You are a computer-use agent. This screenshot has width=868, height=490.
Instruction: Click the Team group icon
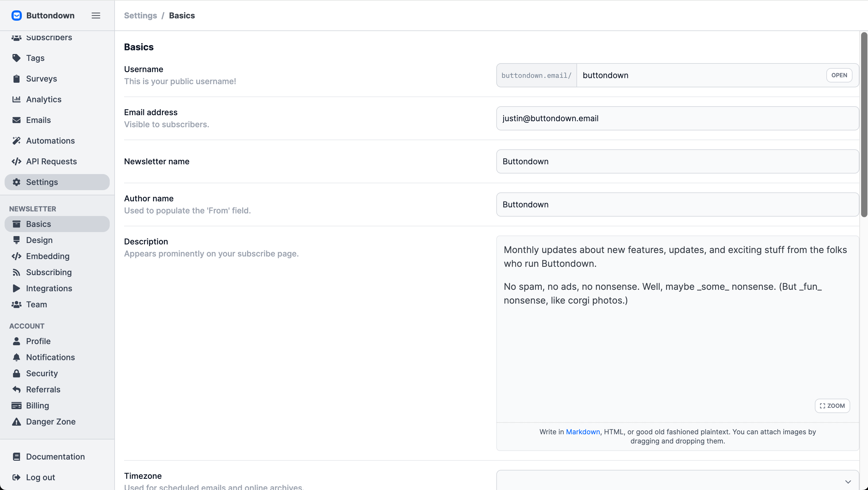(x=16, y=304)
